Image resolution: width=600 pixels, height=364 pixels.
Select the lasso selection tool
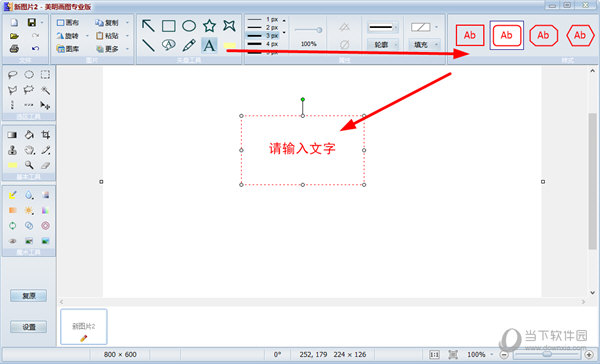click(x=12, y=74)
